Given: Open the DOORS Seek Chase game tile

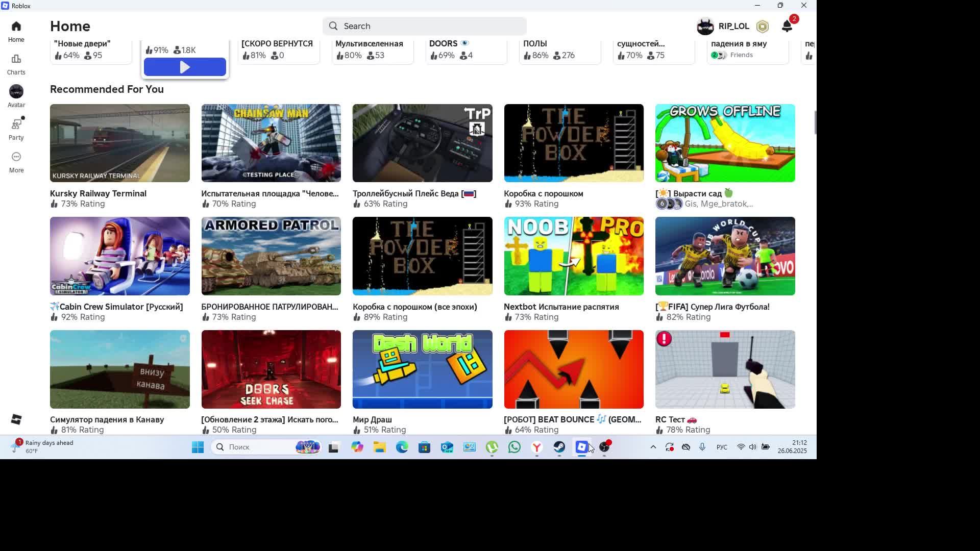Looking at the screenshot, I should 271,369.
